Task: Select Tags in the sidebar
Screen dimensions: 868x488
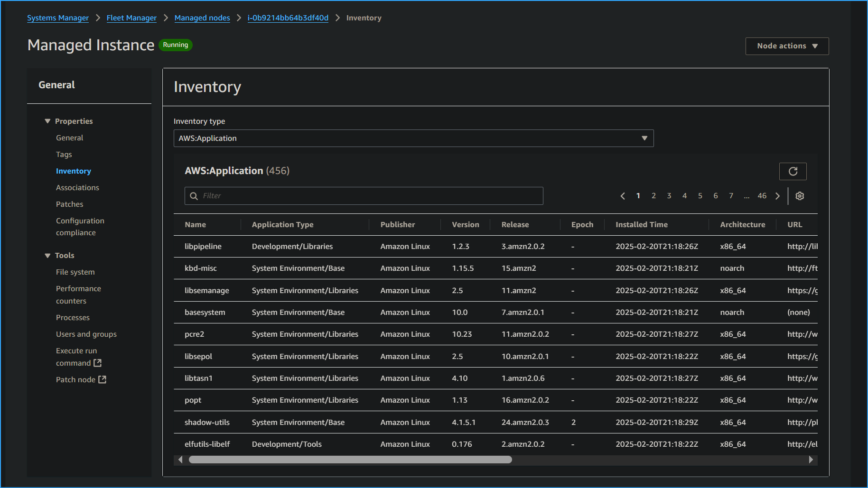Action: click(64, 154)
